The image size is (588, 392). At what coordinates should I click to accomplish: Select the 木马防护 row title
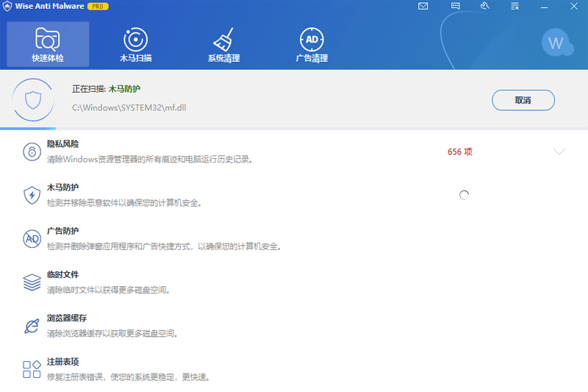click(62, 188)
